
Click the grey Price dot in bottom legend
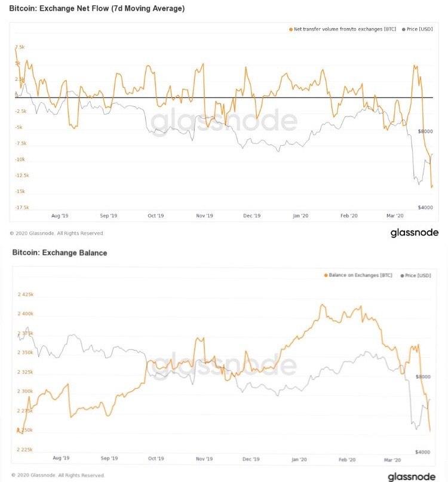pyautogui.click(x=402, y=276)
